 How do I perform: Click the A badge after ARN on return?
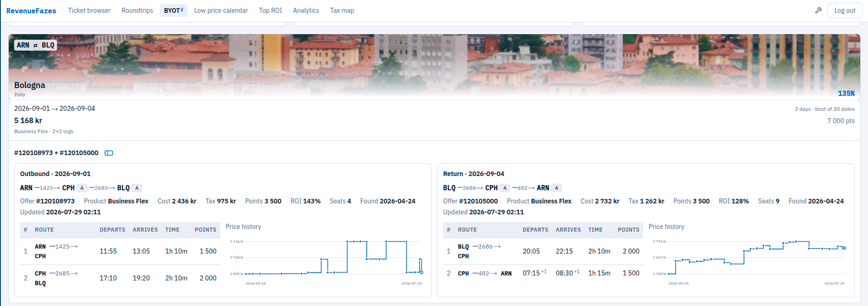tap(556, 188)
